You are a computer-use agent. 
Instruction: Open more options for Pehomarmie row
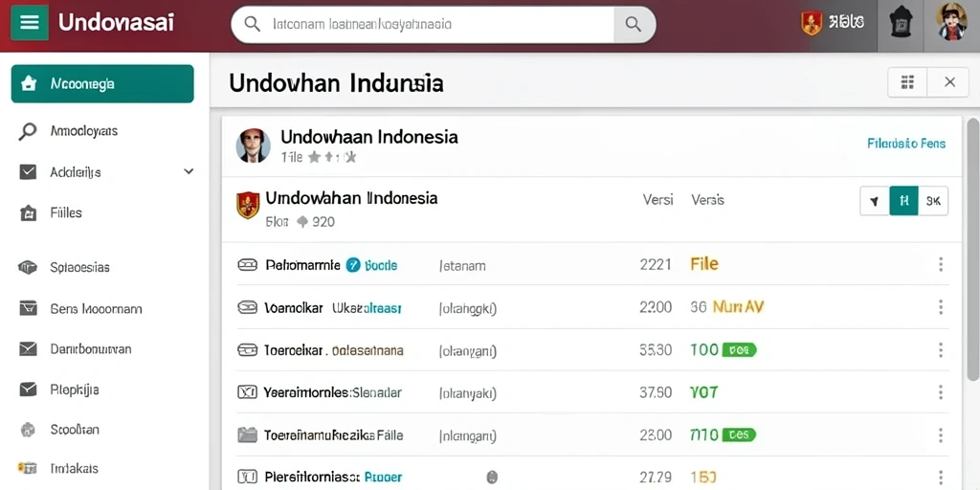(x=940, y=264)
